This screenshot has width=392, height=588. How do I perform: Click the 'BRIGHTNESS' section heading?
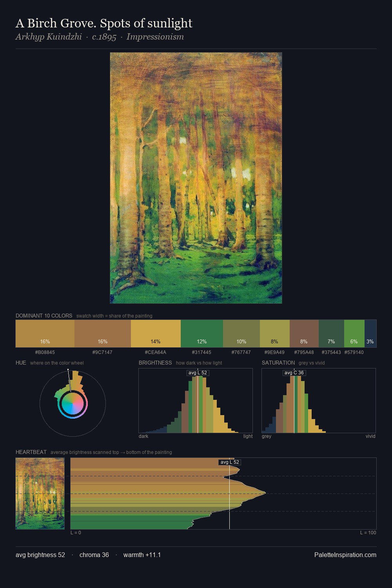click(155, 363)
